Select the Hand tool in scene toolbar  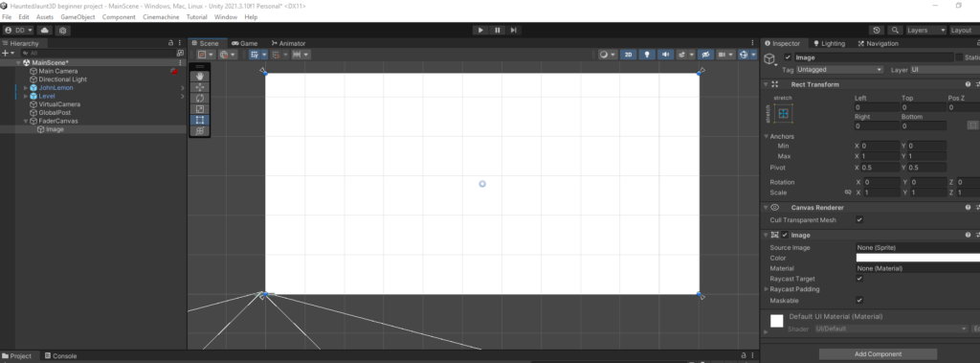pyautogui.click(x=200, y=77)
